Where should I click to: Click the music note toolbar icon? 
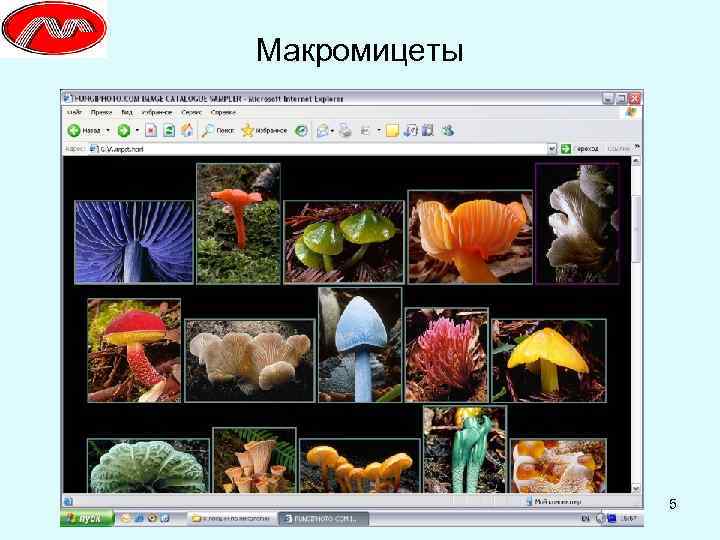point(410,131)
